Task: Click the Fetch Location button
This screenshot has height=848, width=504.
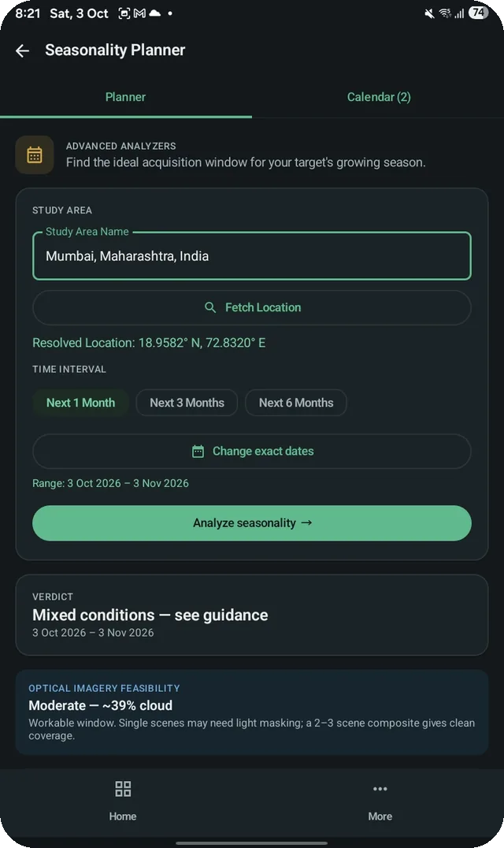Action: [x=252, y=307]
